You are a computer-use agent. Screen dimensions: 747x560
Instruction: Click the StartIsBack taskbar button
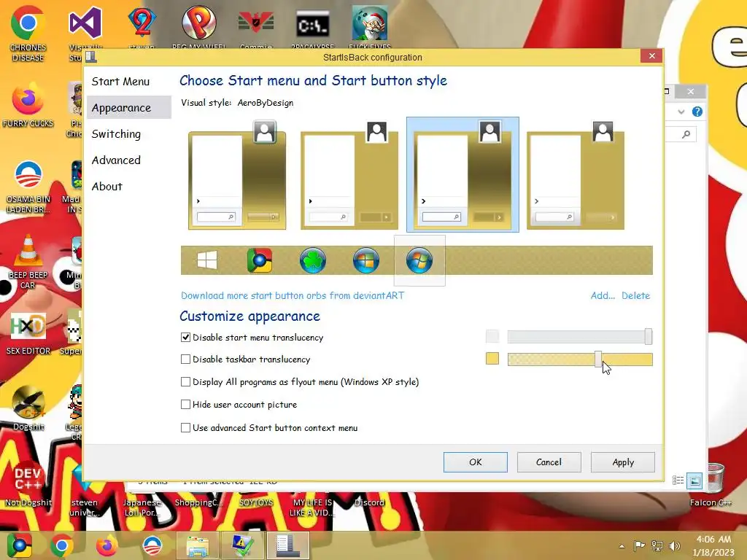click(288, 545)
